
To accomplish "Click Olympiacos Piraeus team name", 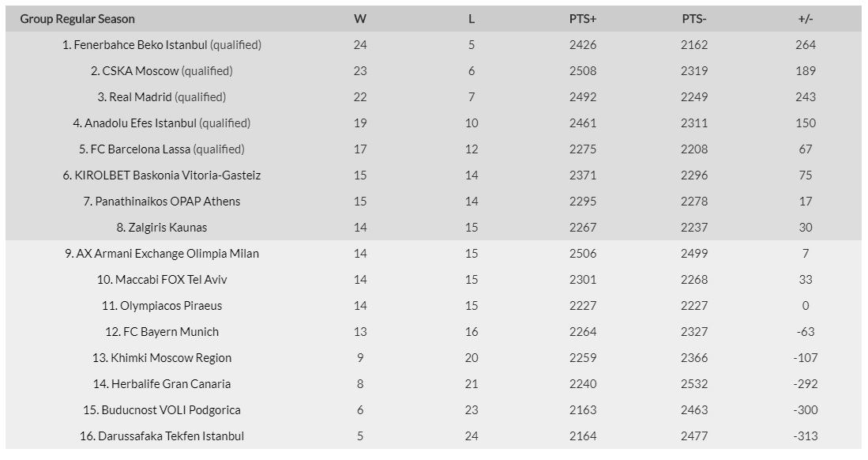I will [171, 305].
